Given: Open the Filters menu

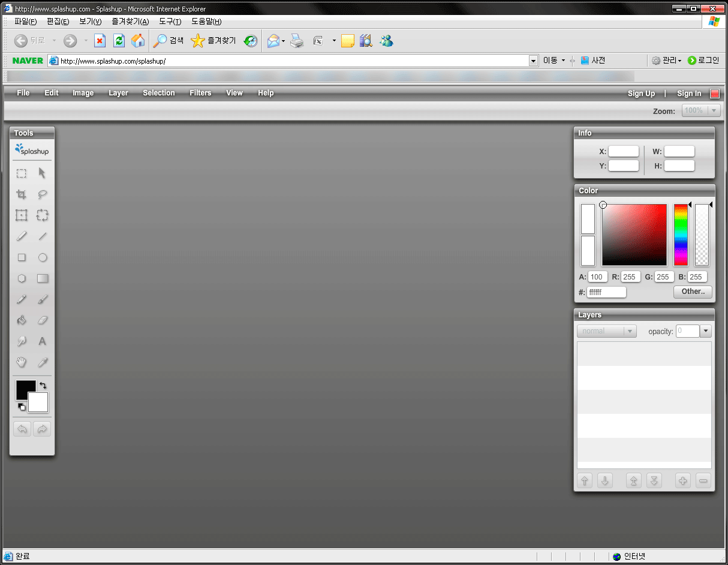Looking at the screenshot, I should (200, 93).
